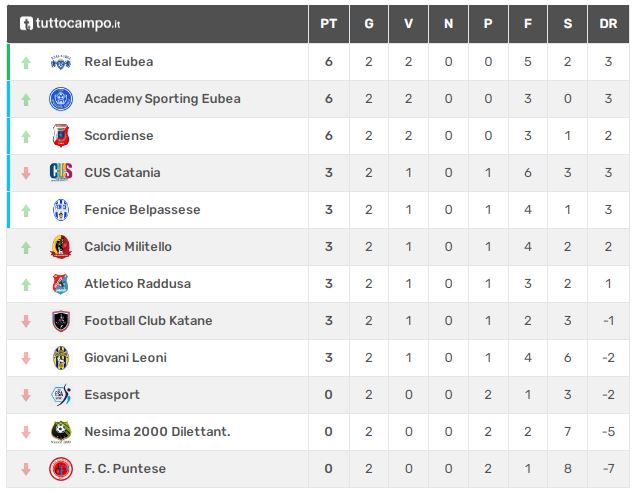Open the Atletico Raddusa team link
Screen dimensions: 635x492
click(x=137, y=283)
